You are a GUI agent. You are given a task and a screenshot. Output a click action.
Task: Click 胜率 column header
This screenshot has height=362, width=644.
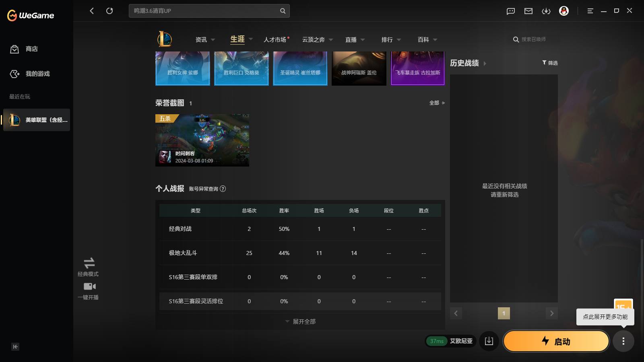coord(284,211)
